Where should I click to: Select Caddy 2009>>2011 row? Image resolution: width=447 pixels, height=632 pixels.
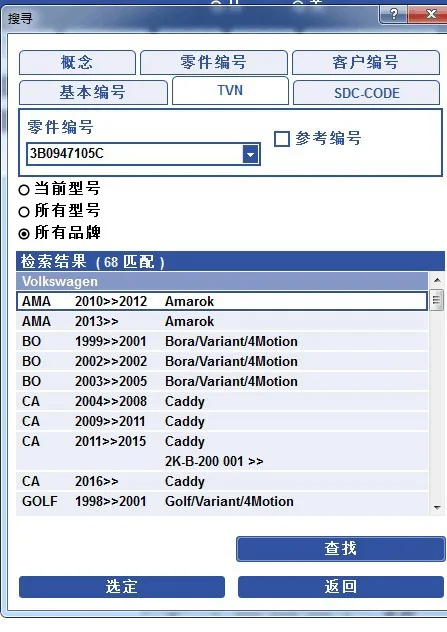(x=222, y=421)
